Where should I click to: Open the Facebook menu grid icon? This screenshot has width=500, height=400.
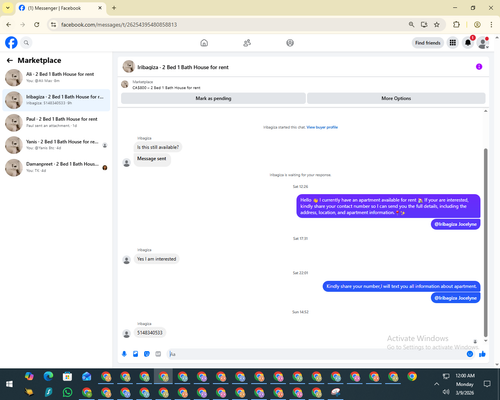pos(453,43)
